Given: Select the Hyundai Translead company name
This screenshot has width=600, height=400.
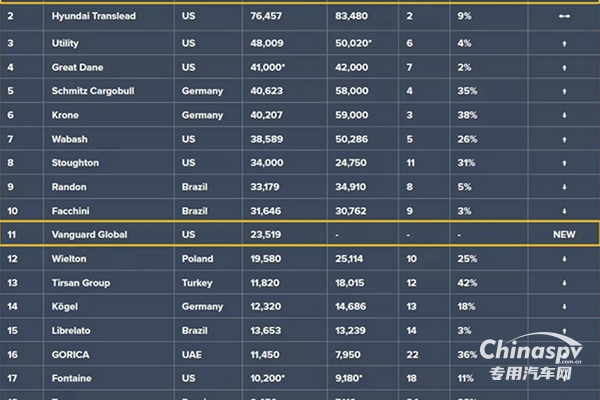Looking at the screenshot, I should [x=93, y=17].
